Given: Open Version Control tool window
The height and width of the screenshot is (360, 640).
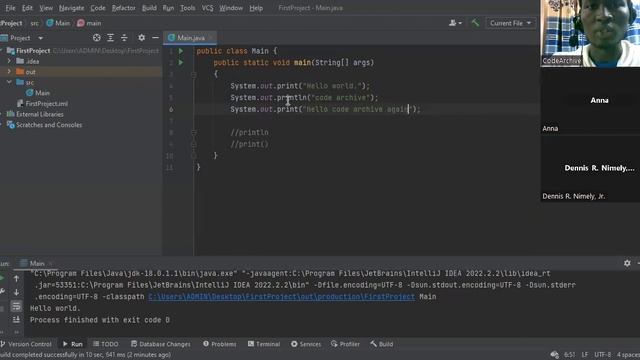Looking at the screenshot, I should (x=26, y=344).
